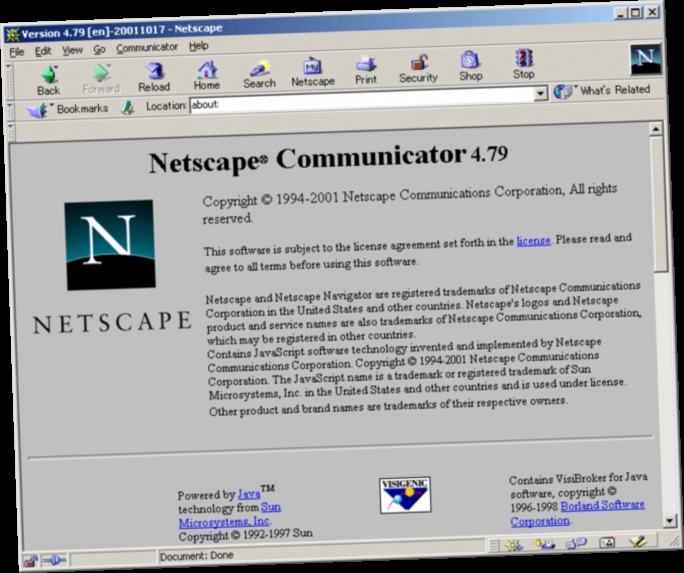Stop loading with the Stop button
This screenshot has width=684, height=573.
[x=523, y=65]
